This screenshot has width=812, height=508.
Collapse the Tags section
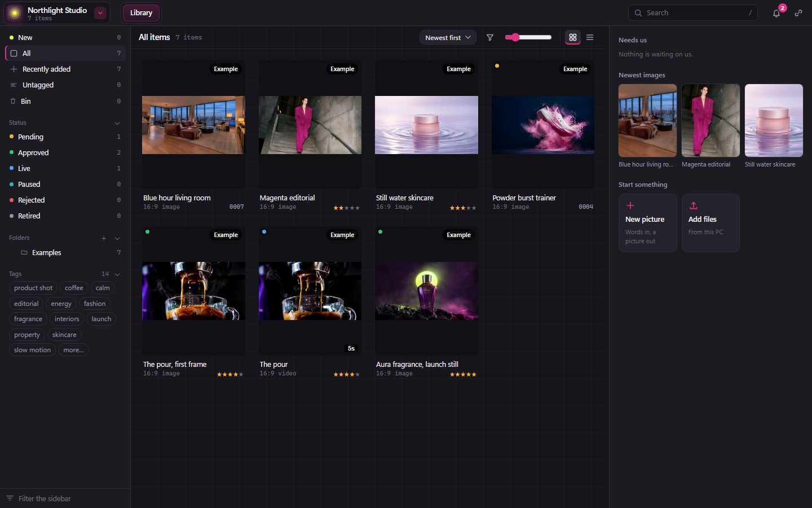point(117,274)
